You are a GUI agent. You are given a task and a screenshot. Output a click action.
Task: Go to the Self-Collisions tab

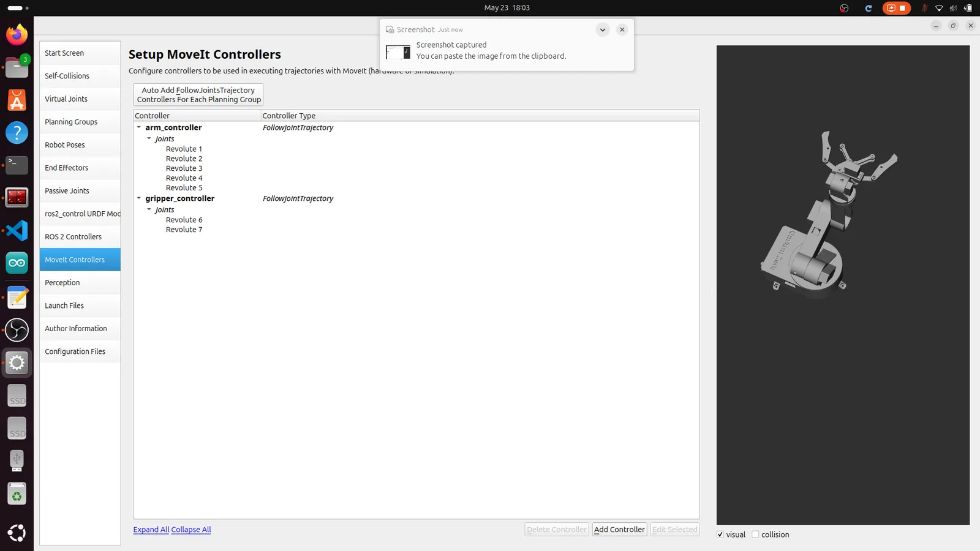(x=80, y=76)
